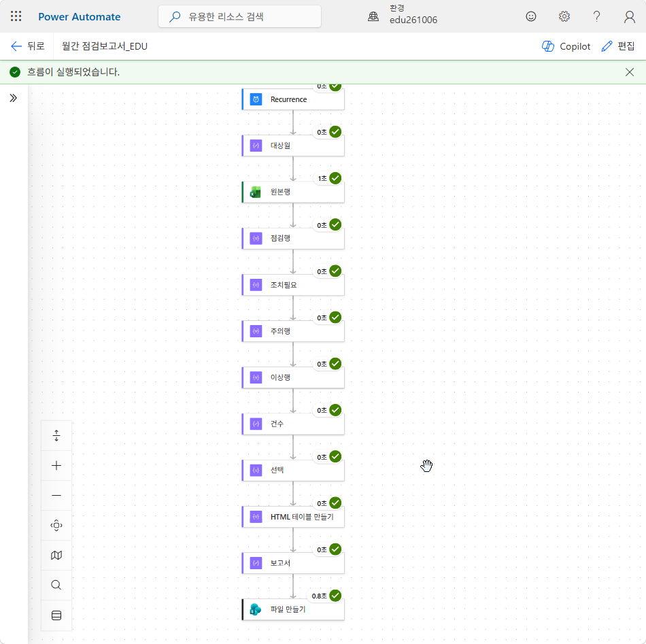
Task: Click the flow title 월간 점검보고서_EDU
Action: 105,46
